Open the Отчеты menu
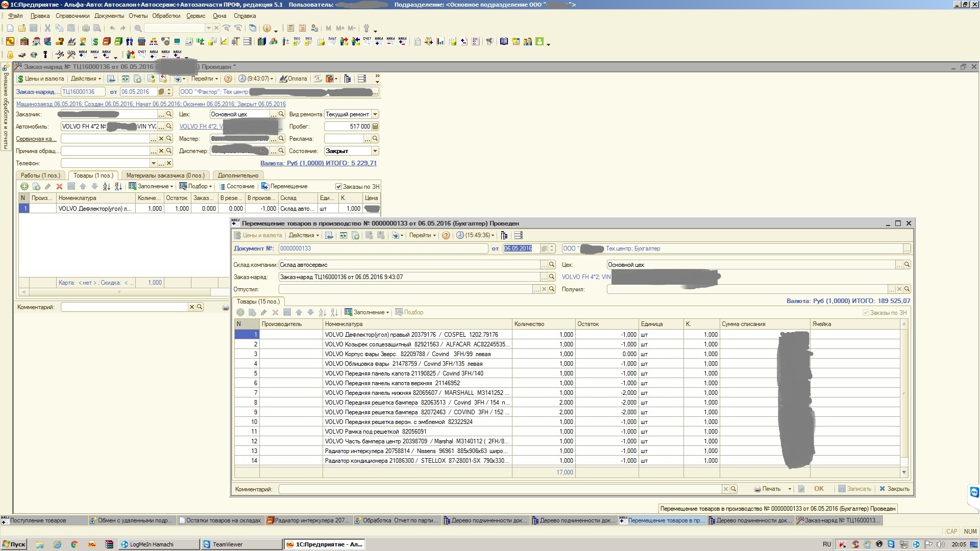The image size is (980, 551). [138, 16]
